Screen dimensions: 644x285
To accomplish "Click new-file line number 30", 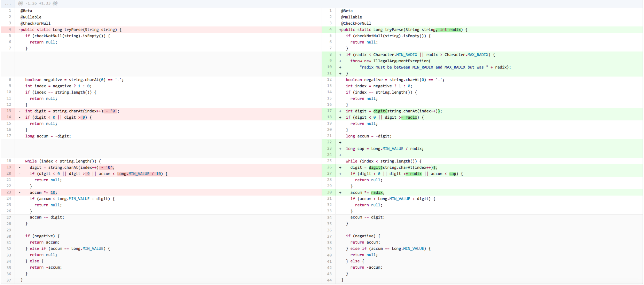I will pos(329,192).
